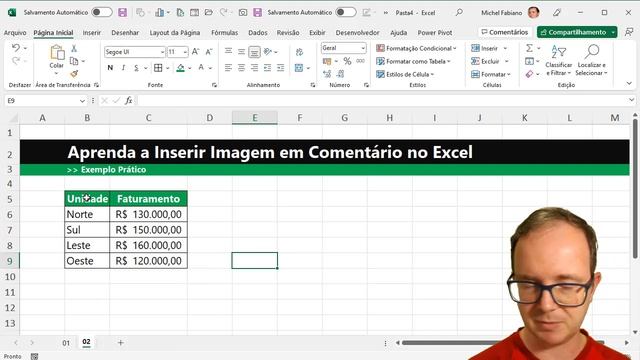Click the Undo (Desfazer) arrow icon
640x360 pixels.
click(16, 48)
